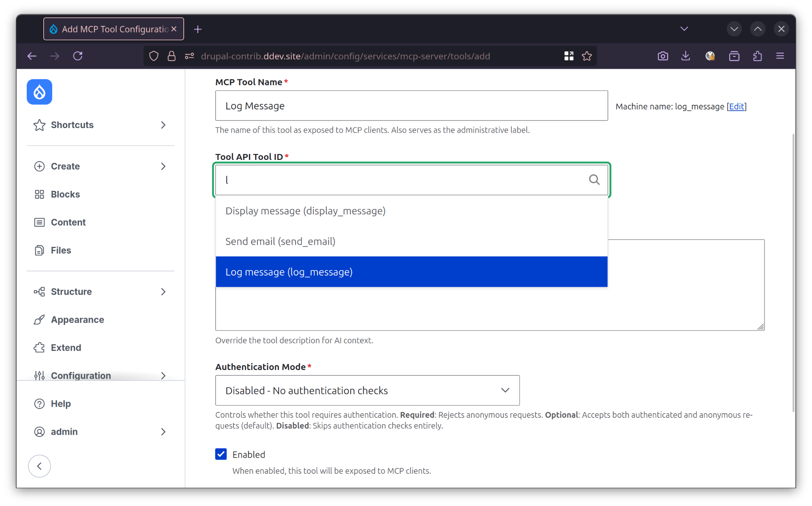This screenshot has width=812, height=506.
Task: Open the Firefox hamburger menu
Action: (780, 56)
